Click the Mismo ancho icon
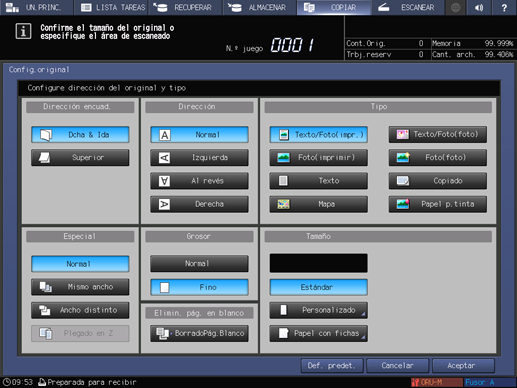Screen dimensions: 517x388 click(x=45, y=287)
